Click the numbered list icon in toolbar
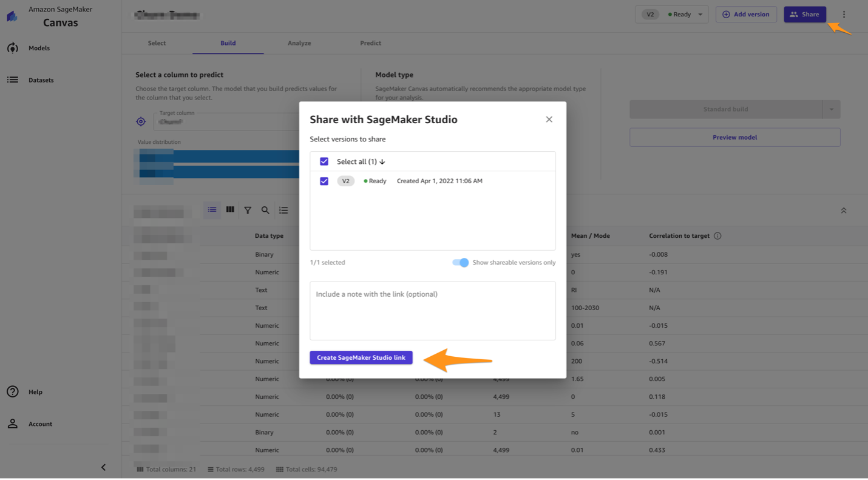The width and height of the screenshot is (868, 480). (x=283, y=211)
